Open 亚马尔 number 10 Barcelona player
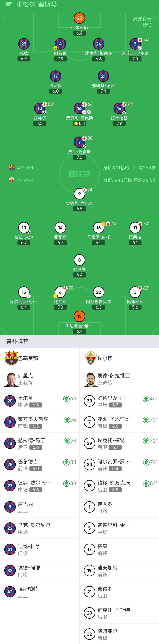This screenshot has width=159, height=644. 40,109
